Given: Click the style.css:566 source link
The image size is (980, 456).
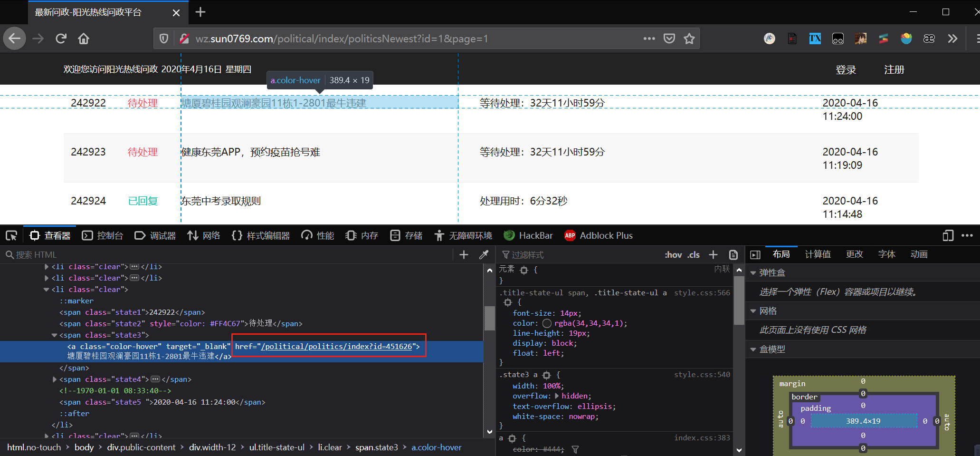Looking at the screenshot, I should (x=702, y=293).
